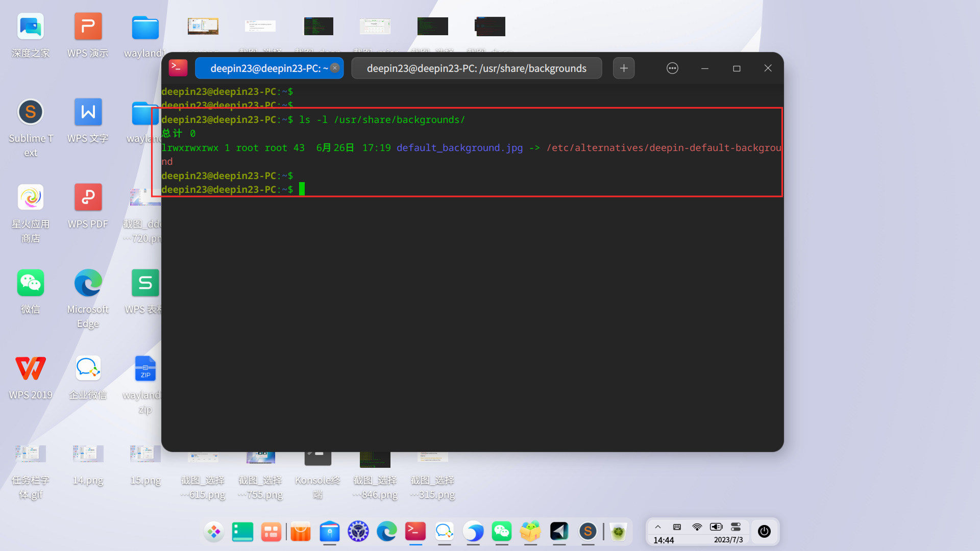Screen dimensions: 980x551
Task: Mute audio via the tray volume icon
Action: pos(716,527)
